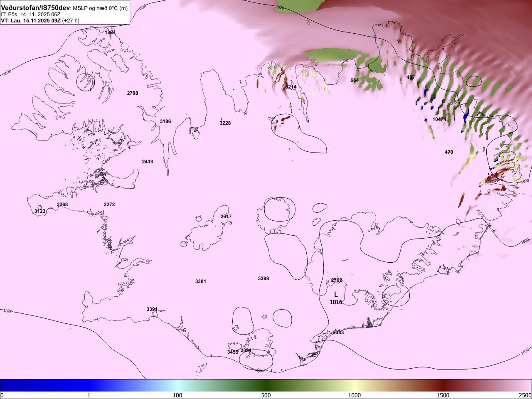
Task: Click the Veðurstofan/IS750dev title text
Action: coord(36,8)
